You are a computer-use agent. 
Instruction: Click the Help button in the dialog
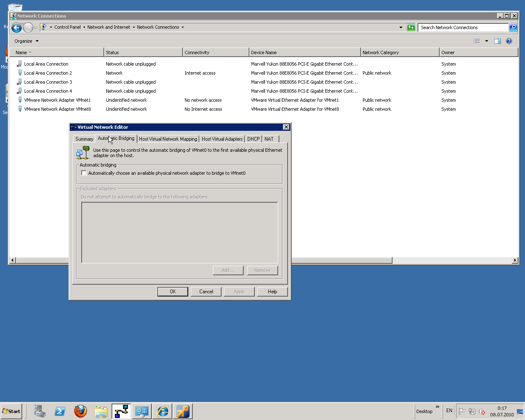[x=272, y=292]
